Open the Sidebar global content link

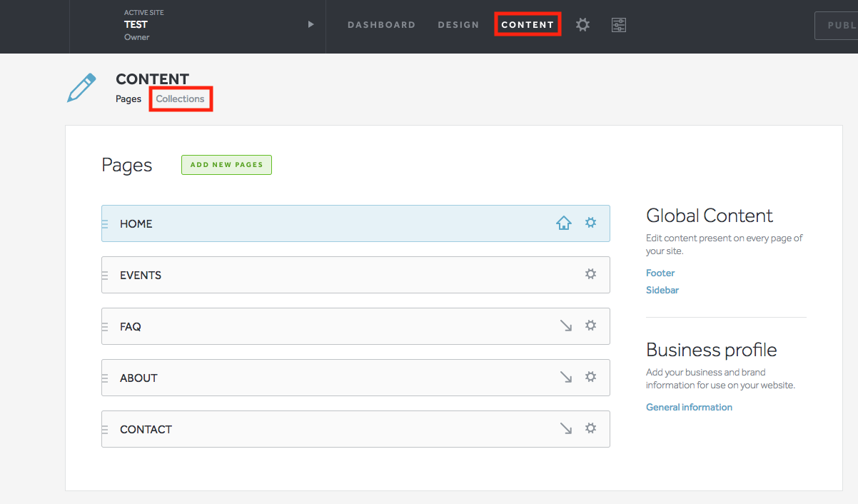[662, 291]
